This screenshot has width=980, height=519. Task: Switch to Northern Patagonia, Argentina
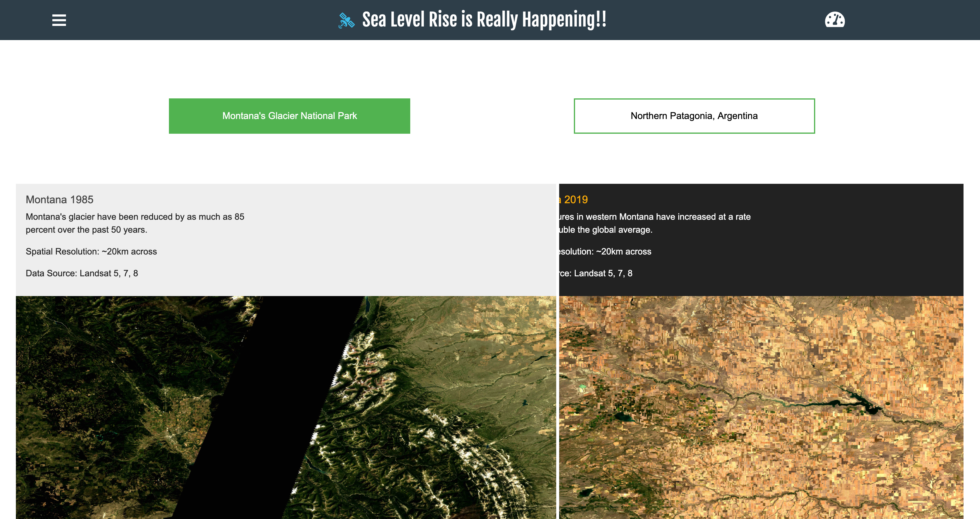pos(694,116)
